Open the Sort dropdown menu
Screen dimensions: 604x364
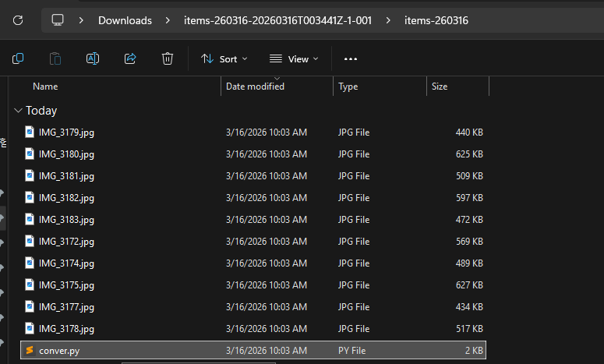tap(224, 58)
